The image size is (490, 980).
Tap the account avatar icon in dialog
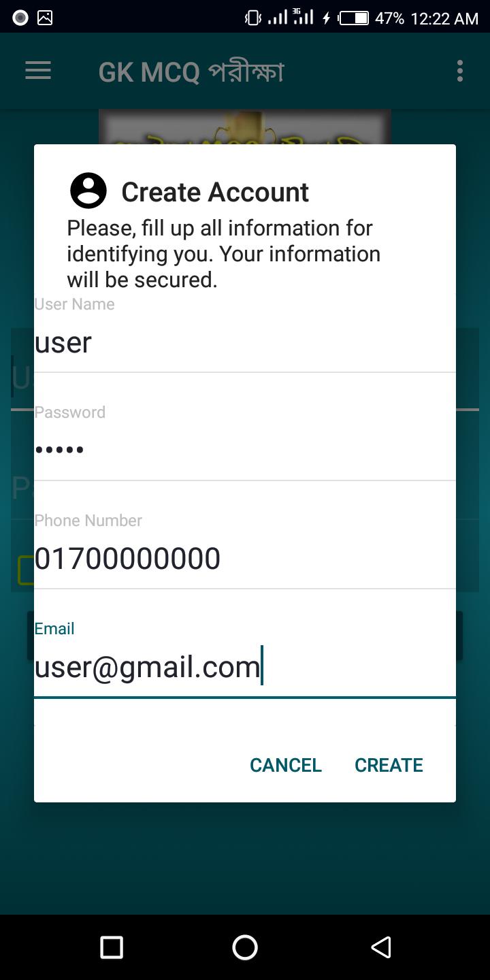coord(88,191)
